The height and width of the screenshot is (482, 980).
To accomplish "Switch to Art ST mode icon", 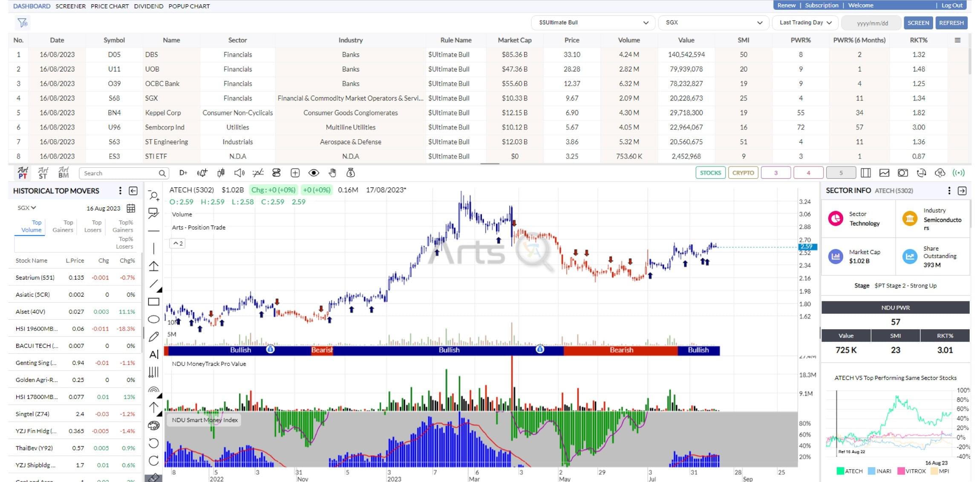I will (43, 173).
